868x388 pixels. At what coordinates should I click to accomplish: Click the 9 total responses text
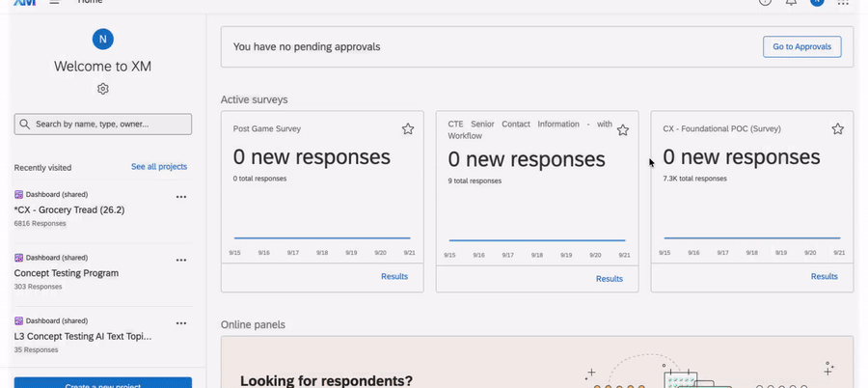pyautogui.click(x=475, y=180)
